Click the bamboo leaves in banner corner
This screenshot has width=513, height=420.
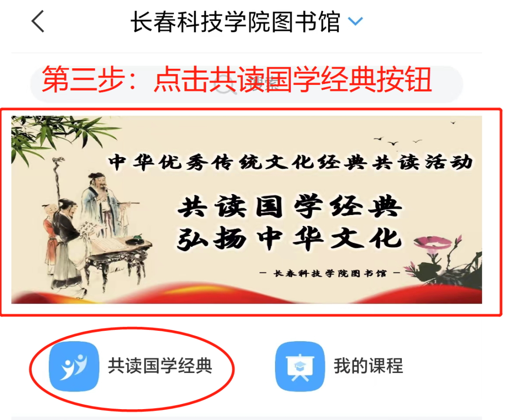(x=56, y=137)
